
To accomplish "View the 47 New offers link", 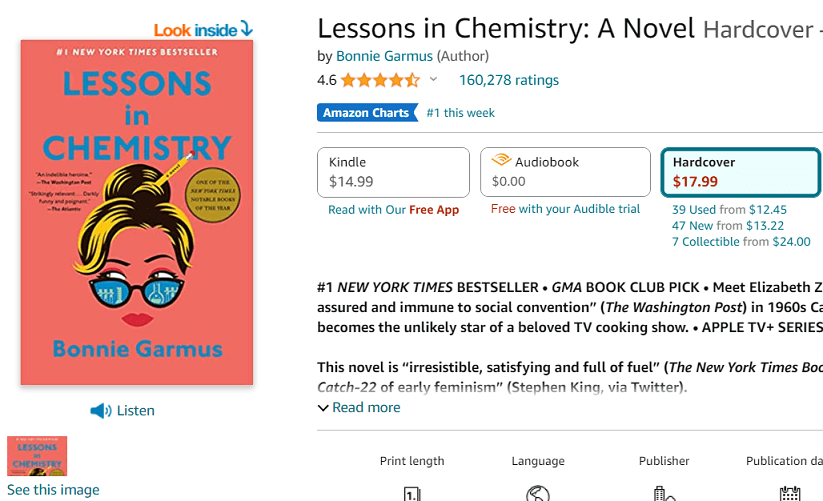I will click(693, 226).
